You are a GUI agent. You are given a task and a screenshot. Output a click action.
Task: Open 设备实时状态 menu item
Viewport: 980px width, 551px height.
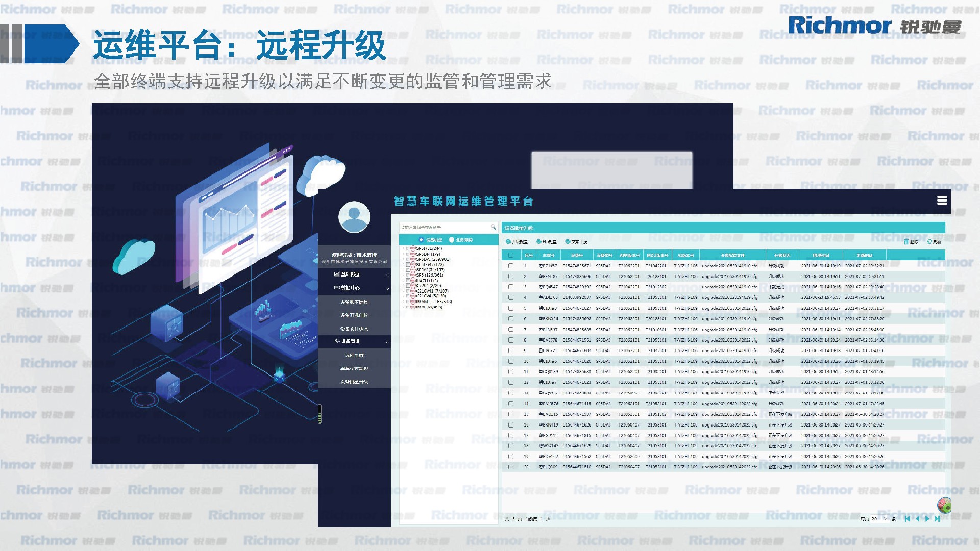click(354, 329)
